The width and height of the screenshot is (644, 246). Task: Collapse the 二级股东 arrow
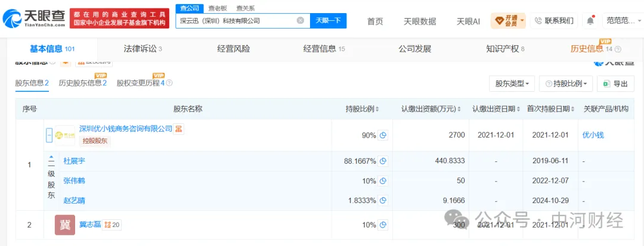coord(51,157)
